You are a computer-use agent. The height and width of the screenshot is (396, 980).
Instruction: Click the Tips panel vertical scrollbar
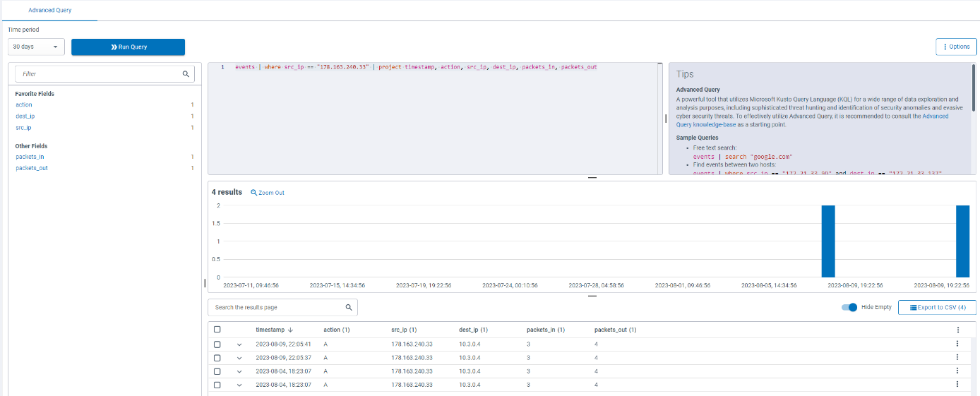[x=974, y=88]
